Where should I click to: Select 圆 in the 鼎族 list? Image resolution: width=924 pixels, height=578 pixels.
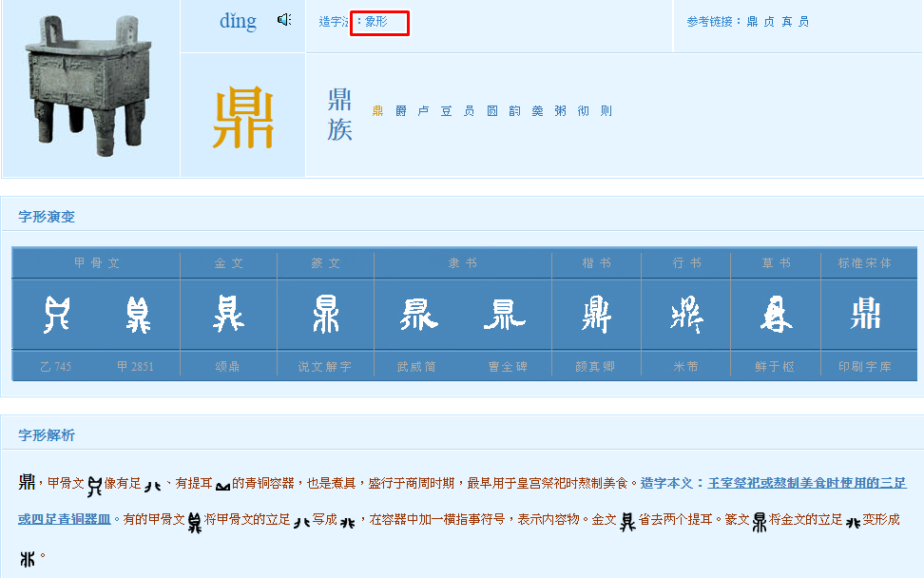(492, 111)
